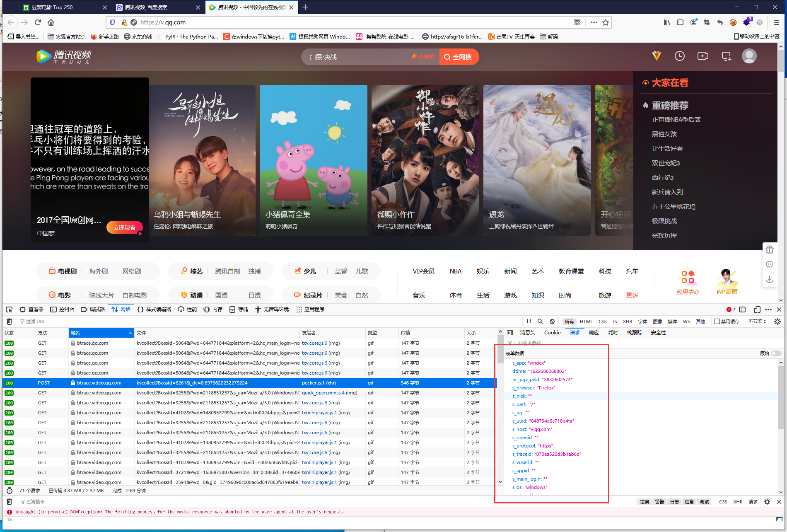Click the 立即观看 watch now button
787x532 pixels.
[x=125, y=227]
